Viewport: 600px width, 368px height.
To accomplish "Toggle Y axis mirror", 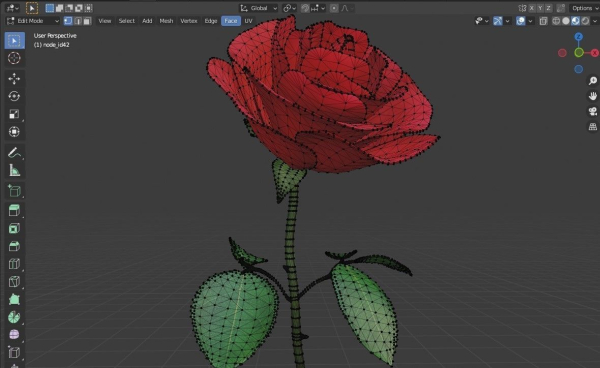I will pos(540,8).
